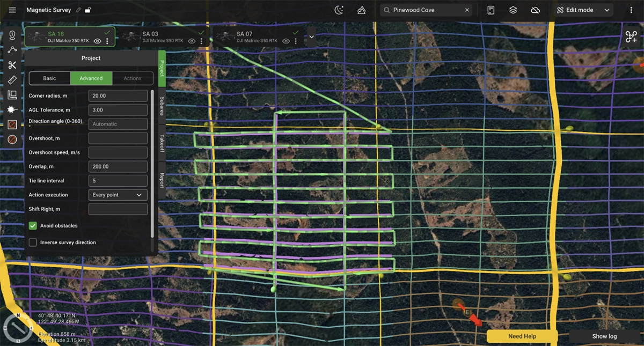Expand the drone list chevron
This screenshot has width=644, height=346.
[311, 36]
